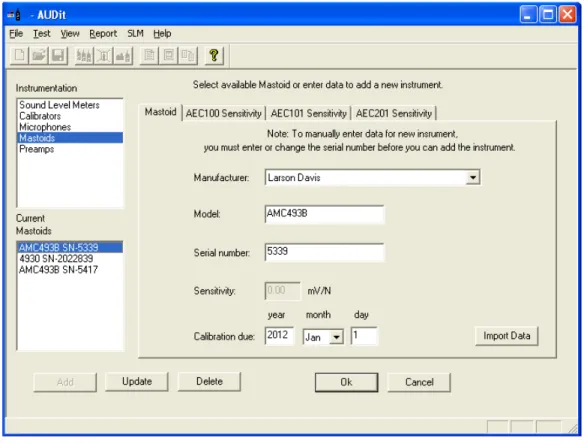
Task: Select AMC493B SN-5339 mastoid entry
Action: [70, 247]
